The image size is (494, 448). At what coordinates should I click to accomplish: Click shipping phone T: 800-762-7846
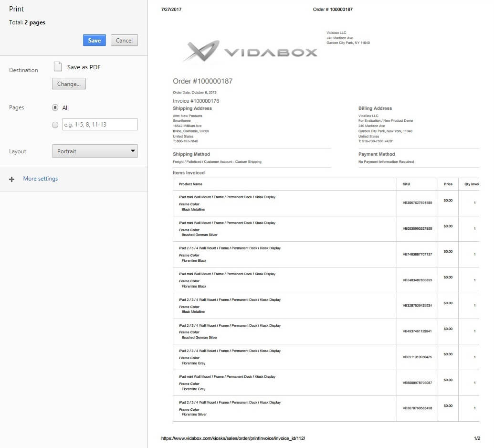tap(185, 141)
